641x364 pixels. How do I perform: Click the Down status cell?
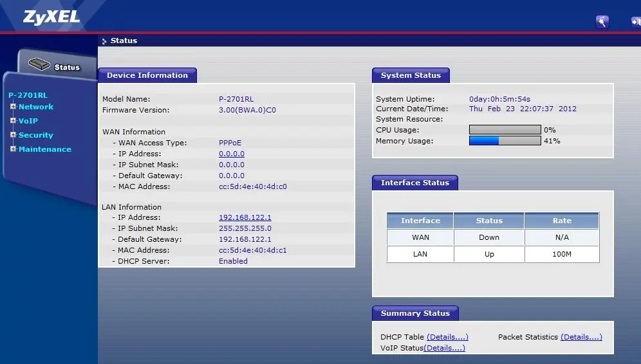[x=489, y=237]
